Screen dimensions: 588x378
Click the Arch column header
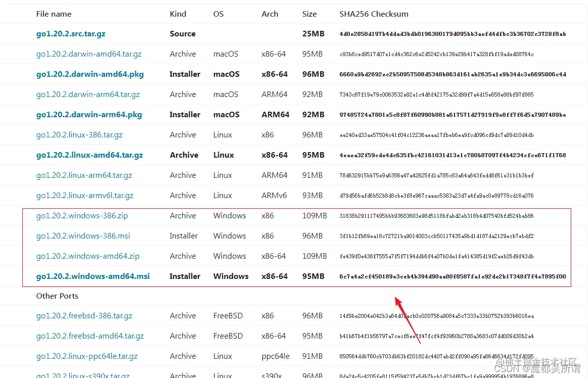269,14
